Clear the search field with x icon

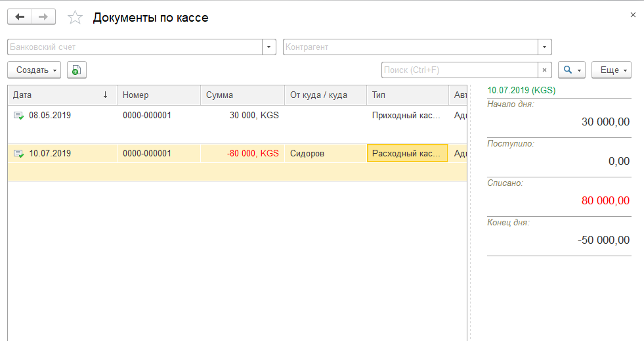pyautogui.click(x=544, y=70)
